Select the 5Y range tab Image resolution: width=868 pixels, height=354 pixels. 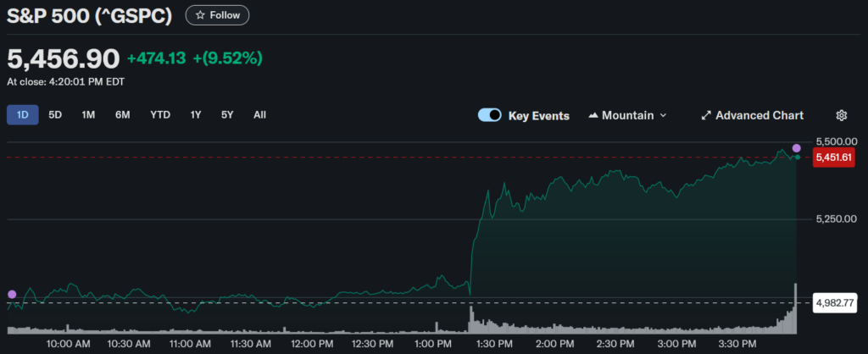point(227,115)
